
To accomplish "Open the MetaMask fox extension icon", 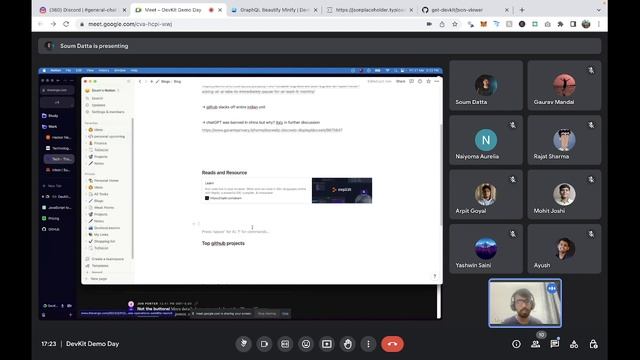I will coord(484,24).
